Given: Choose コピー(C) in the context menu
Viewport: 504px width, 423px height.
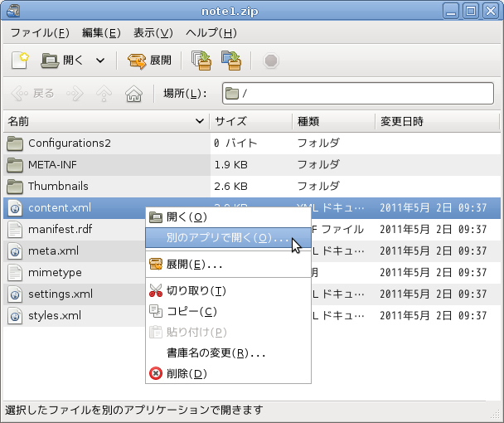Looking at the screenshot, I should [x=228, y=311].
